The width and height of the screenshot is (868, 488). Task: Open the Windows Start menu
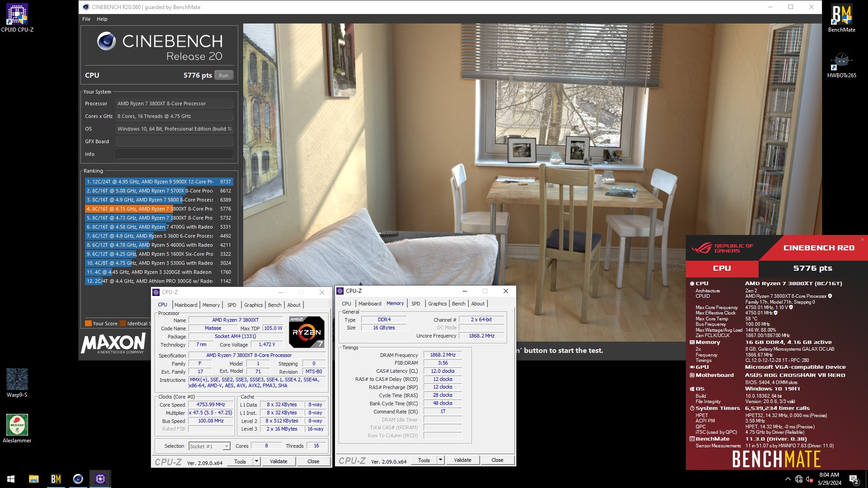(x=11, y=479)
